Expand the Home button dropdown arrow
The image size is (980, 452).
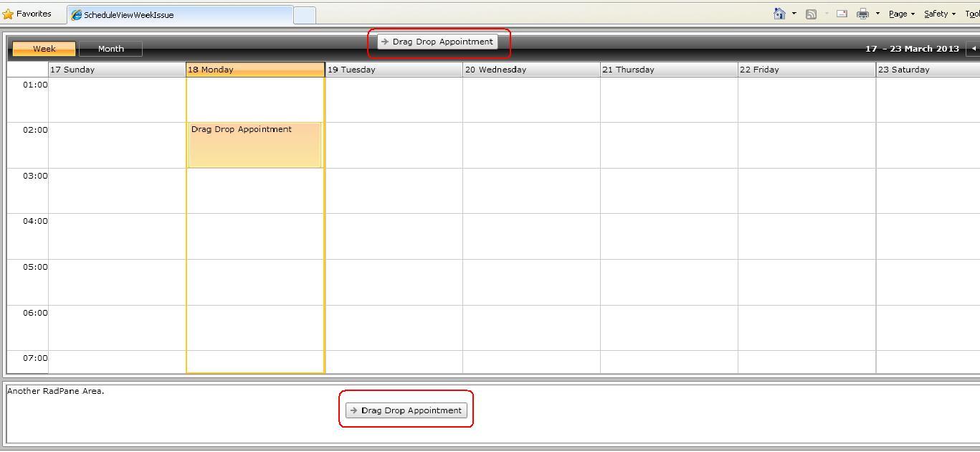[794, 14]
